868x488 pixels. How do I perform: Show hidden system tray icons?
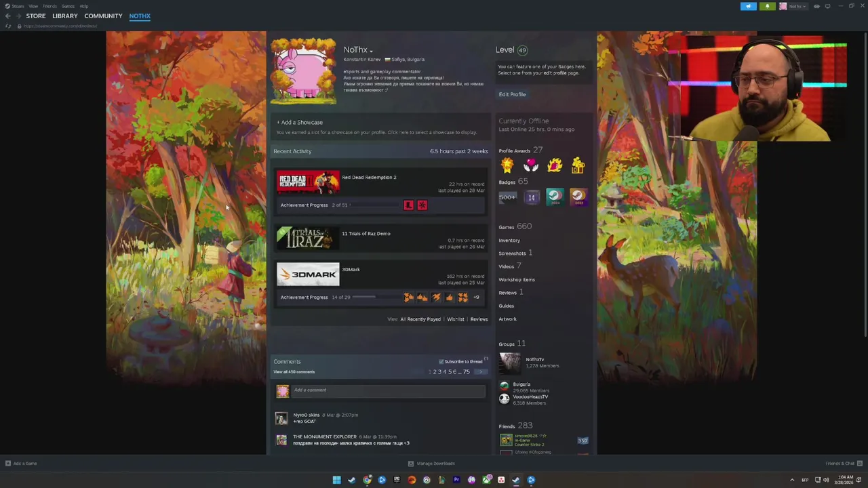[x=792, y=480]
